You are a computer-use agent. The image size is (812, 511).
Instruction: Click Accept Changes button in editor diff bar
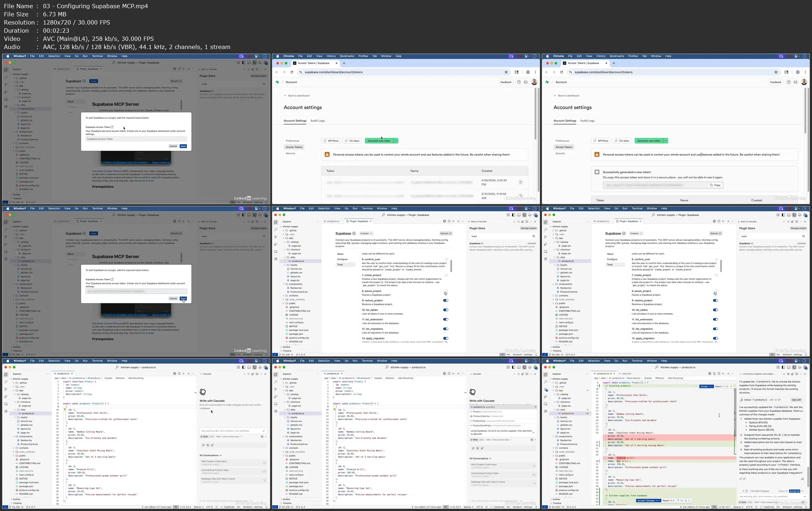click(x=649, y=500)
